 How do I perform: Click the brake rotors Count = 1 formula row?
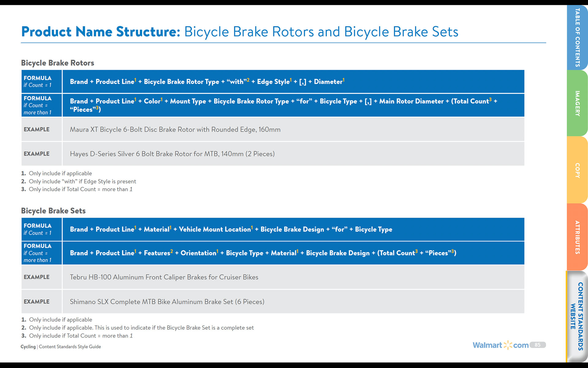tap(273, 82)
